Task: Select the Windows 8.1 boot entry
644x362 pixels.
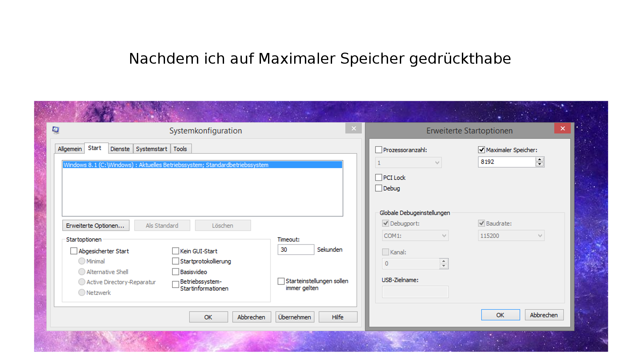Action: (x=203, y=165)
